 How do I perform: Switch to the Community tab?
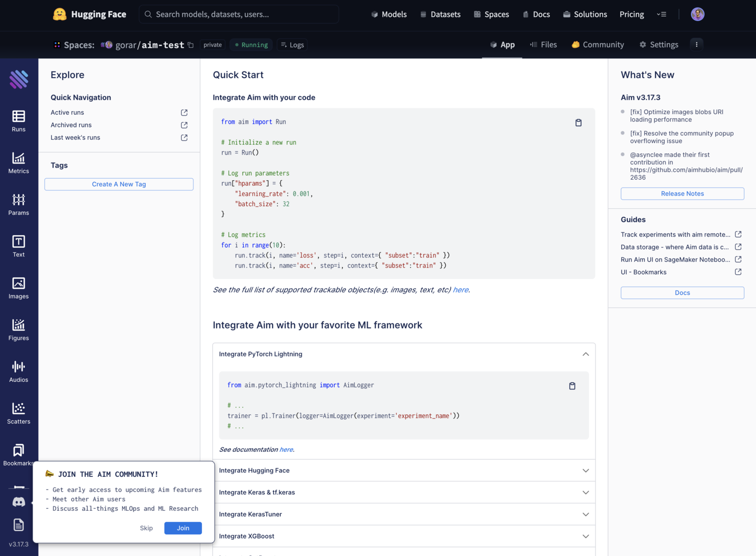coord(598,45)
